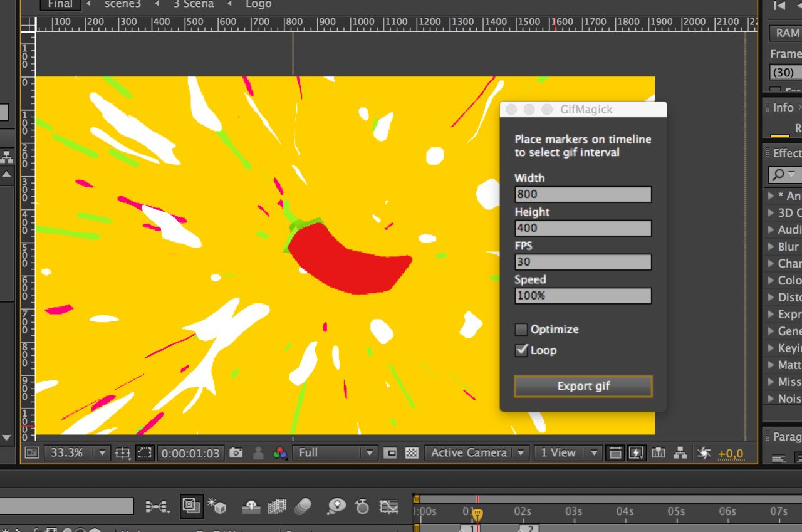Select scene3 in the composition breadcrumb
Screen dimensions: 802x532
pyautogui.click(x=122, y=5)
